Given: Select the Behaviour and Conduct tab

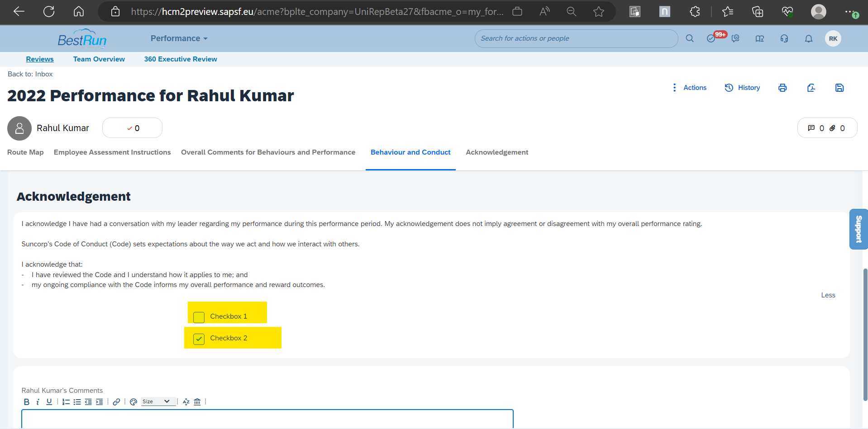Looking at the screenshot, I should pos(410,152).
